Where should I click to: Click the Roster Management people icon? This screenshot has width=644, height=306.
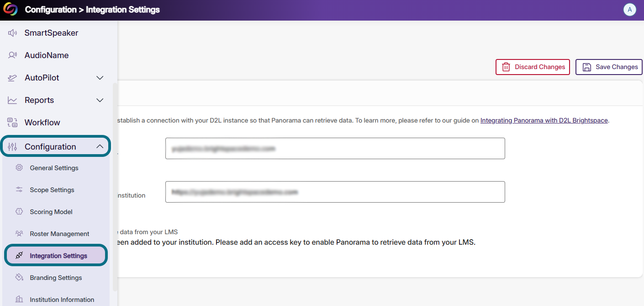coord(19,234)
